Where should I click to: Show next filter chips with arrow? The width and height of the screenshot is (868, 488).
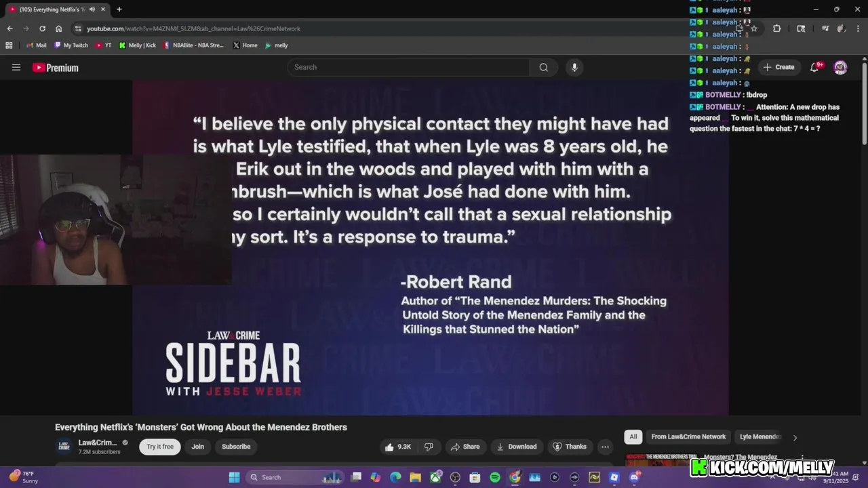point(795,437)
